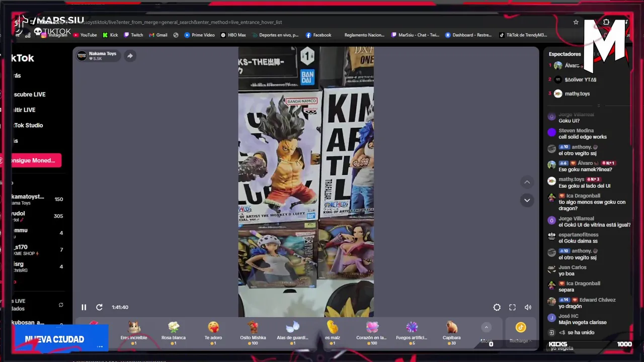Send the Osito Mishka gift
644x362 pixels.
pyautogui.click(x=253, y=333)
